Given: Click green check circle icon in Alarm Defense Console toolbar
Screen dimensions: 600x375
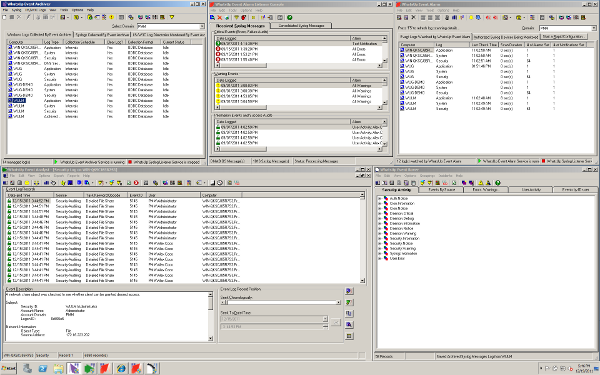Looking at the screenshot, I should [x=290, y=18].
